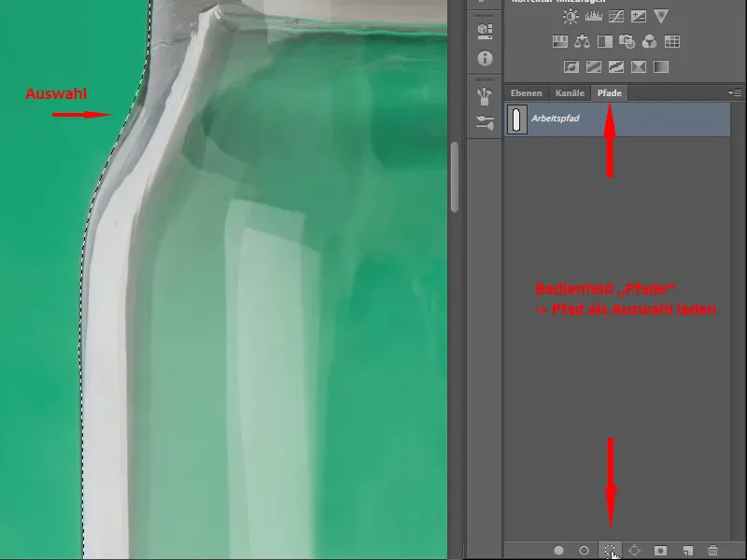This screenshot has width=747, height=560.
Task: Add a mask from the Paths panel
Action: click(x=660, y=551)
